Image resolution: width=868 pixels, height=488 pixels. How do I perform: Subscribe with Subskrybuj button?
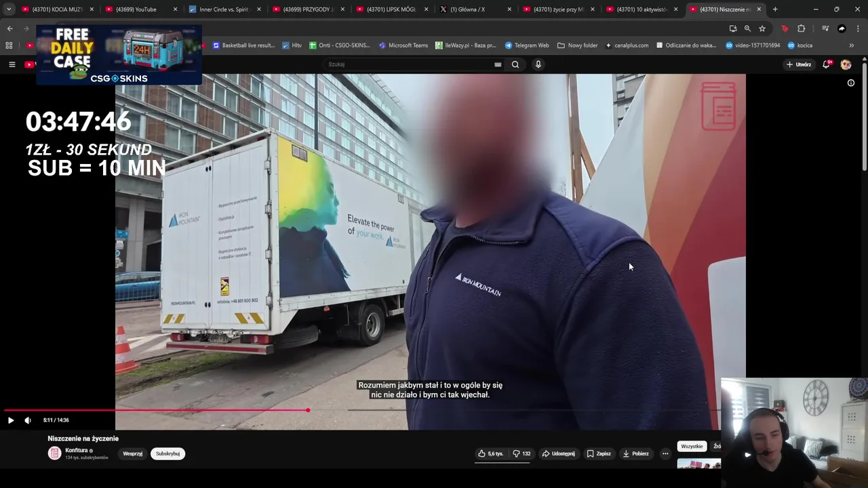167,453
